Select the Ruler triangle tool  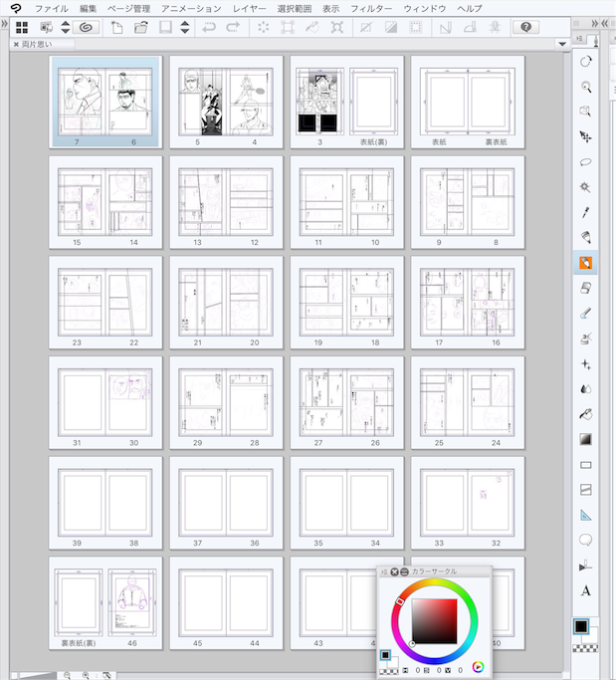coord(585,515)
